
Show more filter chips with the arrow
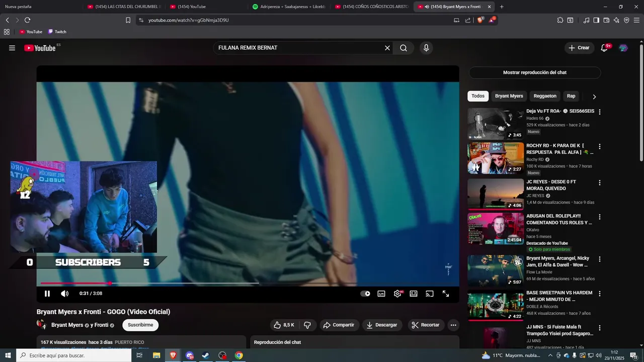[594, 97]
